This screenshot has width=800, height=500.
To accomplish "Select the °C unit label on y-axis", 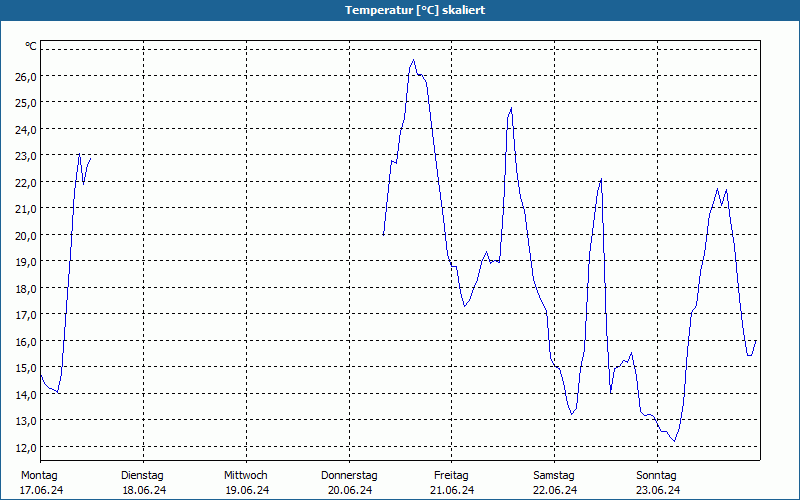I will 31,46.
